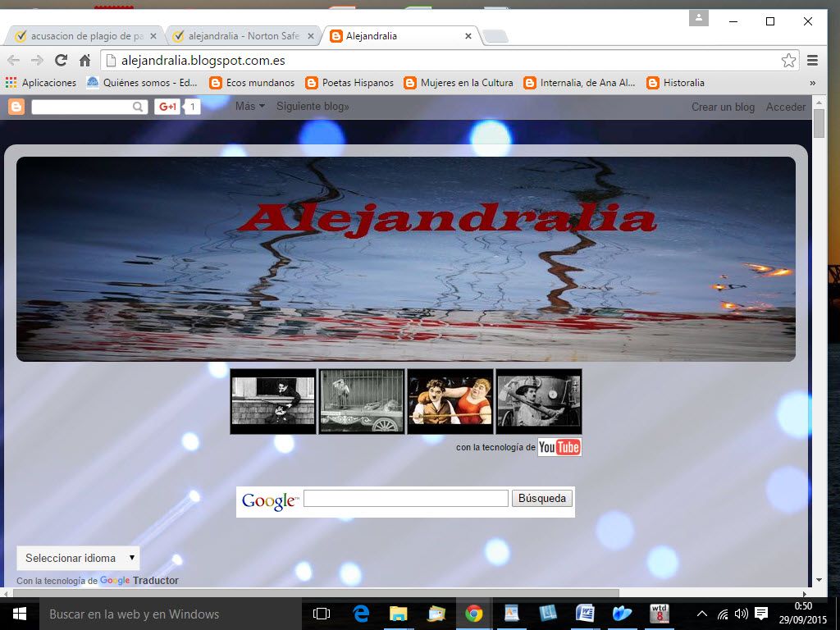Open the taskbar clock and date
The width and height of the screenshot is (840, 630).
803,614
